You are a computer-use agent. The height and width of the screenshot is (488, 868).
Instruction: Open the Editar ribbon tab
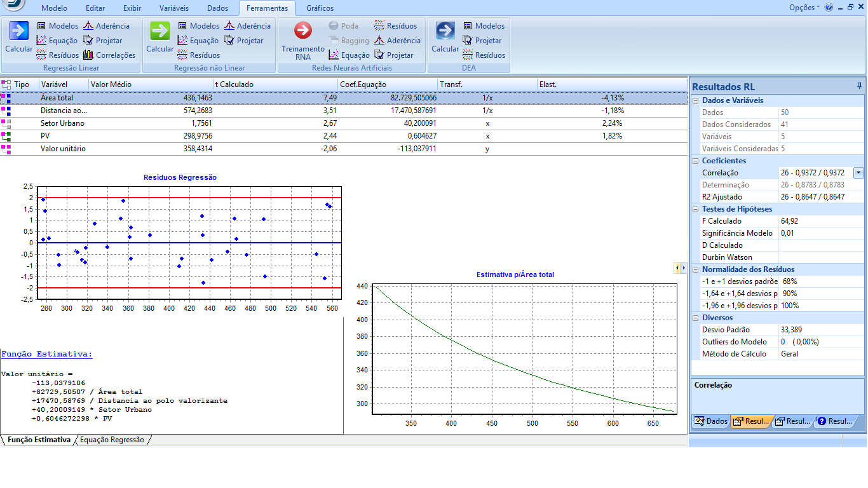(96, 8)
